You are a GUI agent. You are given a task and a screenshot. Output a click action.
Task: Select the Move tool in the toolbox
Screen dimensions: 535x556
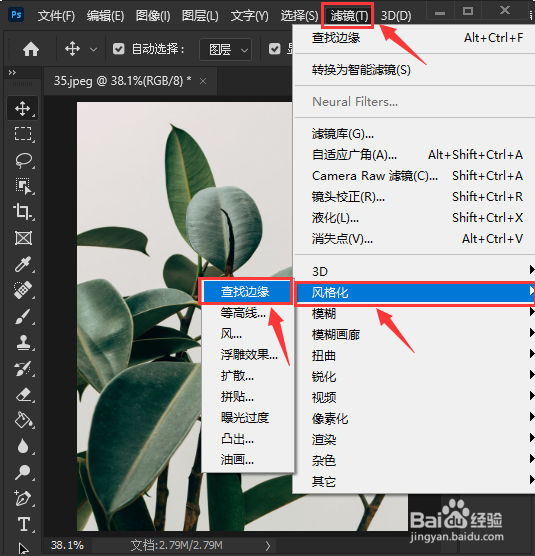(x=23, y=109)
